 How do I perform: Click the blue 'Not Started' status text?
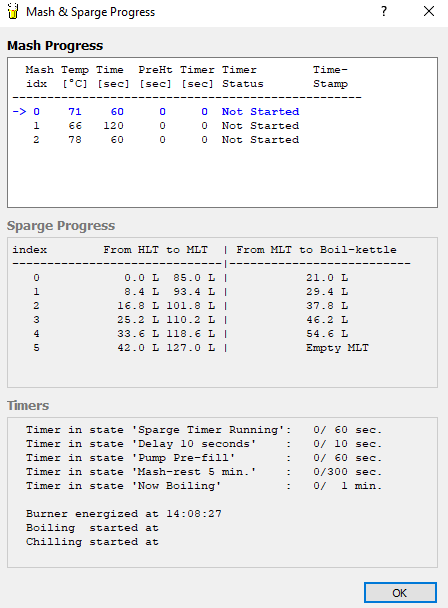(x=260, y=112)
